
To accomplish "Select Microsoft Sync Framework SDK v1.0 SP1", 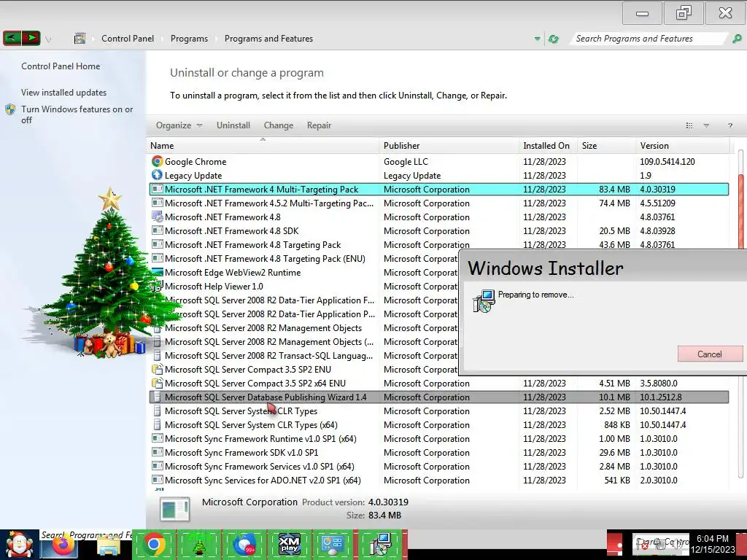I will tap(438, 452).
